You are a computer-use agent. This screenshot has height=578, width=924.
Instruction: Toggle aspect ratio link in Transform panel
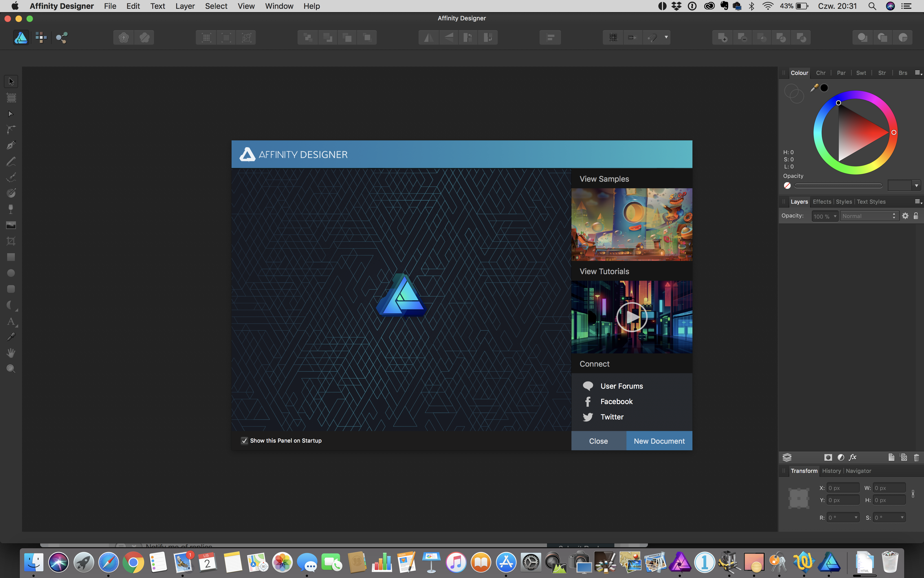[913, 494]
